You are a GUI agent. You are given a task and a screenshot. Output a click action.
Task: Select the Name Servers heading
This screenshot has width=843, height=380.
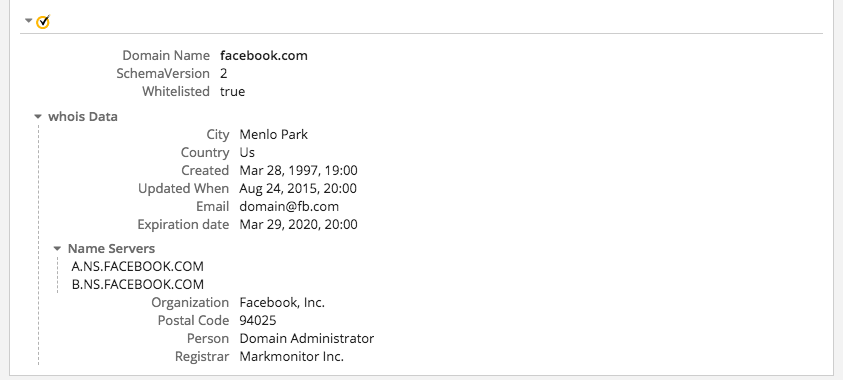[x=111, y=249]
